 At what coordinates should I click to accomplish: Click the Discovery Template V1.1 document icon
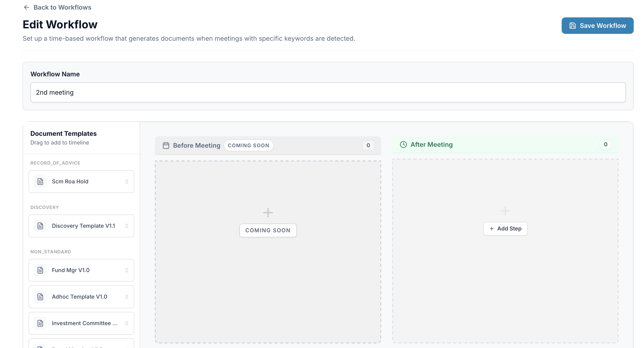coord(40,226)
